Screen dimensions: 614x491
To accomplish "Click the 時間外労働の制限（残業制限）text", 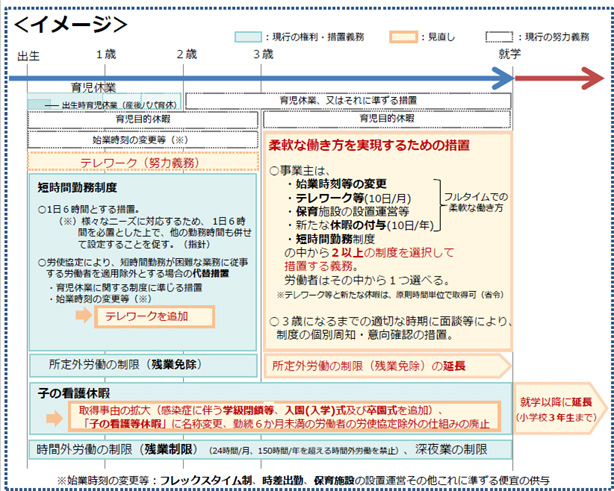I will point(117,449).
